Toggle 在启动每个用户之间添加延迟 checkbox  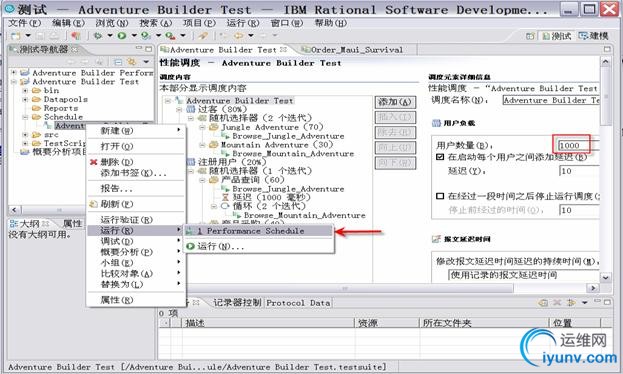click(440, 157)
